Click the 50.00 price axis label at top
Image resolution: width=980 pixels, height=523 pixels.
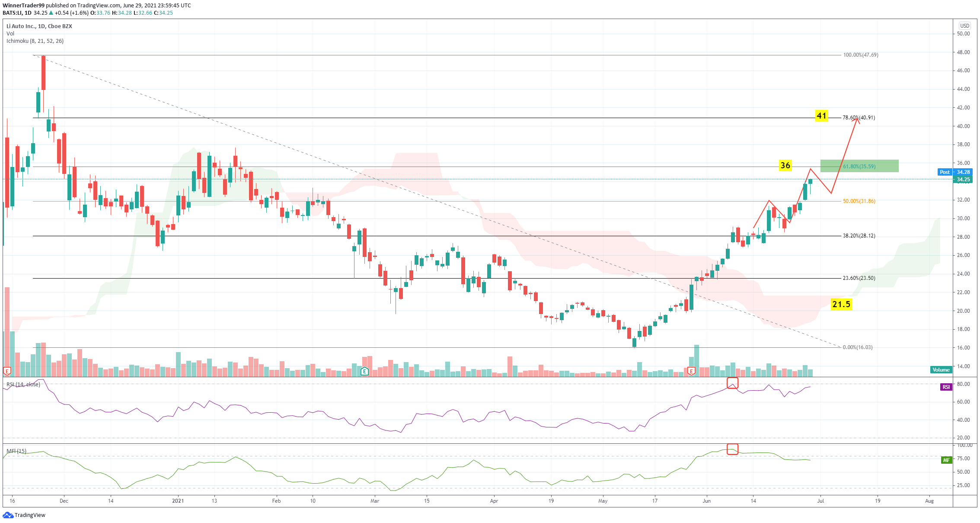click(x=963, y=34)
